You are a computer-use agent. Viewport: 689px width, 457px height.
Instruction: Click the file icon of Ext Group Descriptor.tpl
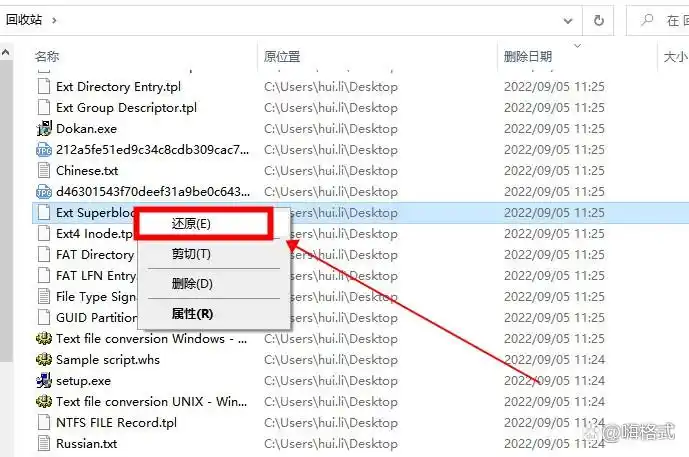[x=44, y=108]
